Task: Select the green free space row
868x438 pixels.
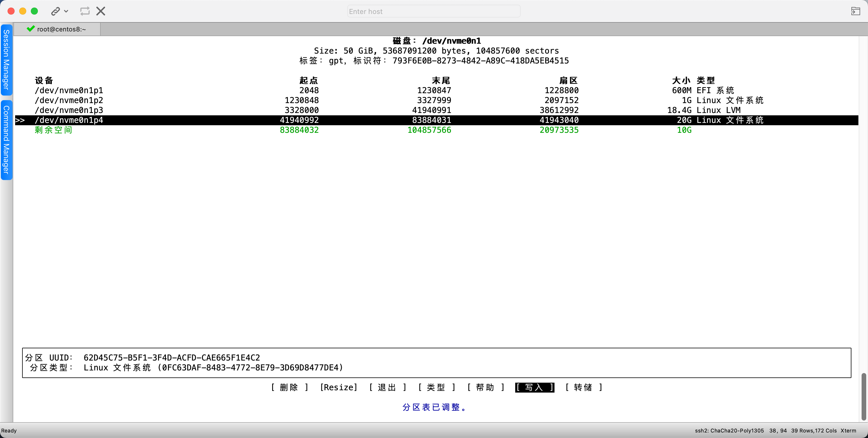Action: click(x=53, y=130)
